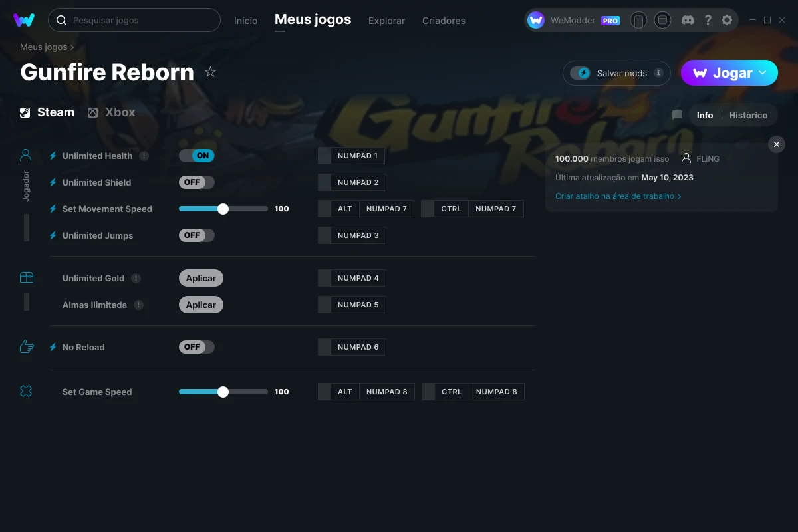Image resolution: width=798 pixels, height=532 pixels.
Task: Click the WeModder profile avatar icon
Action: 536,20
